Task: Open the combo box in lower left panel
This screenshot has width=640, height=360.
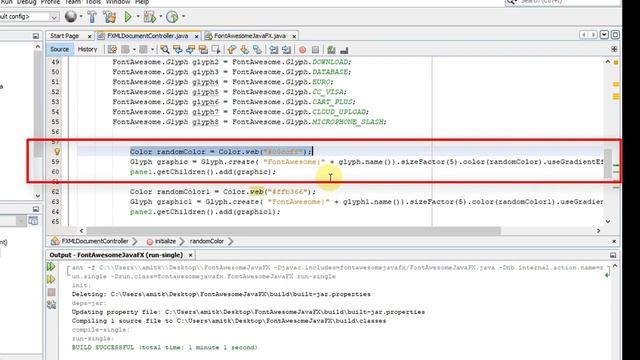Action: (13, 221)
